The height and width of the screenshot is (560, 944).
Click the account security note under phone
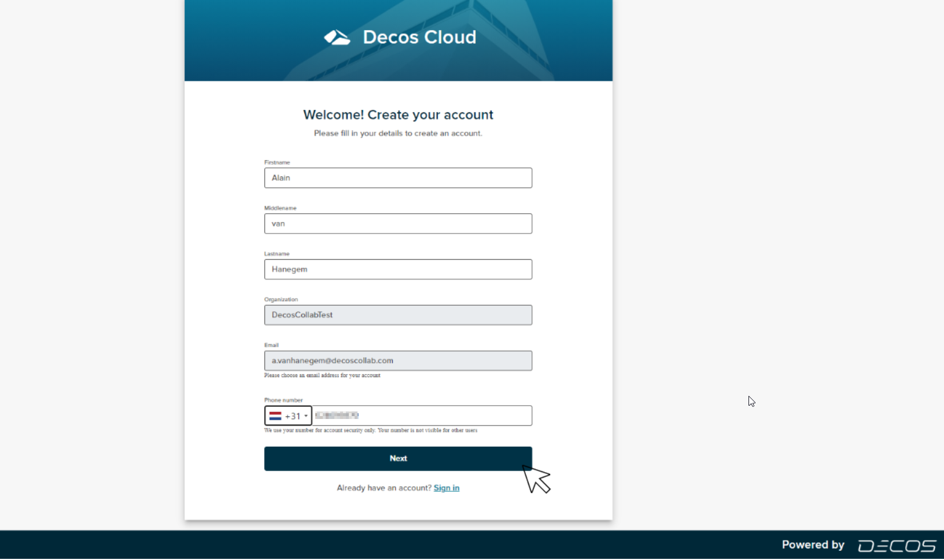pos(371,431)
